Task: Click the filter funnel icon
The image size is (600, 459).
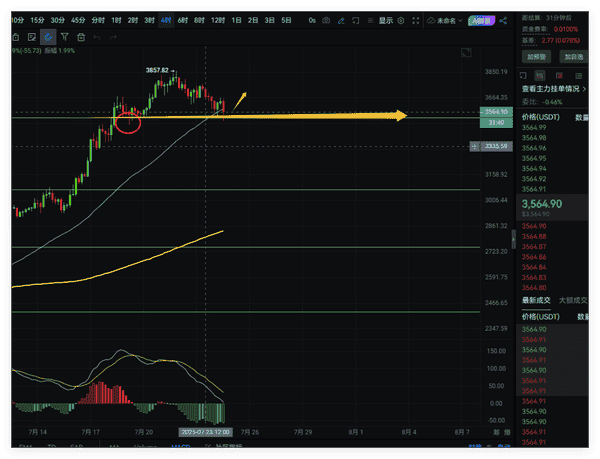Action: coord(64,37)
